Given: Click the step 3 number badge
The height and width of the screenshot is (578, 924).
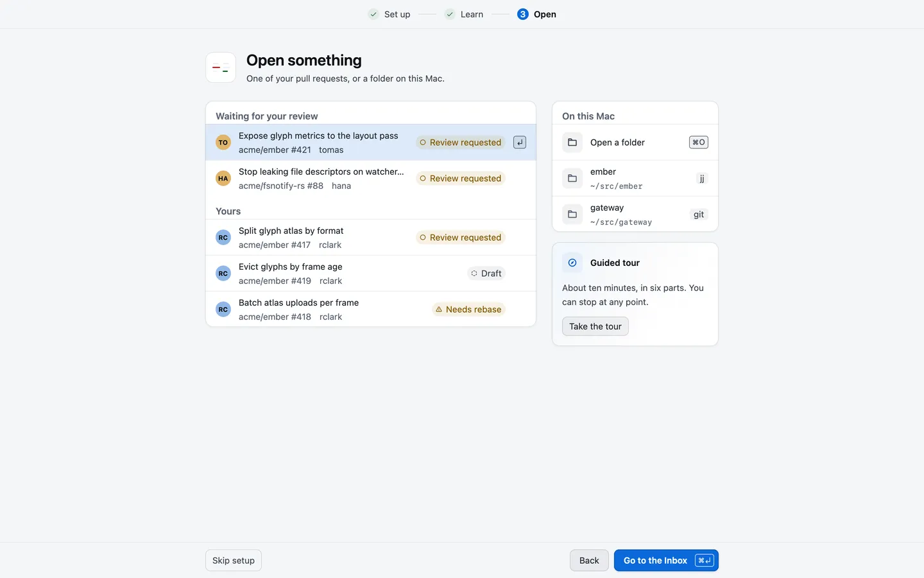Looking at the screenshot, I should tap(523, 14).
